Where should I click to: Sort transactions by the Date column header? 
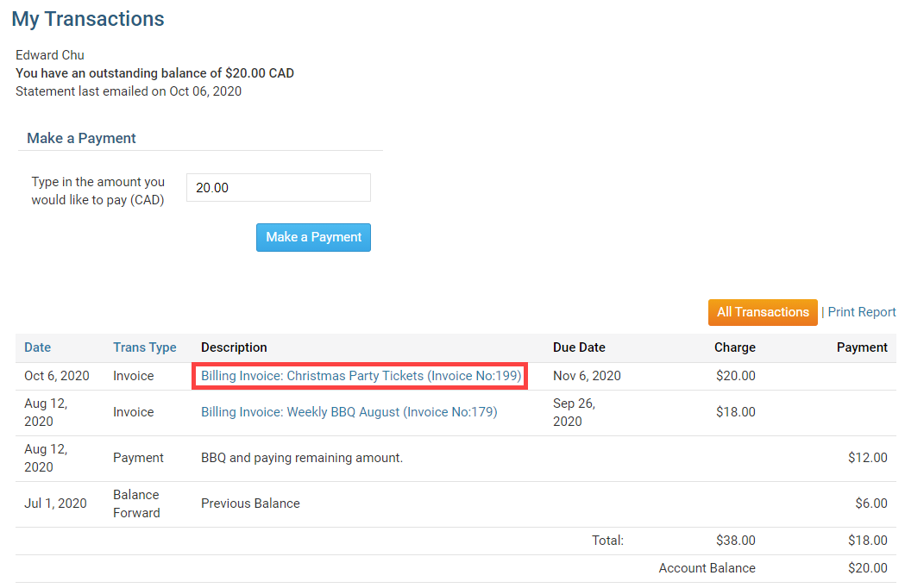click(37, 347)
